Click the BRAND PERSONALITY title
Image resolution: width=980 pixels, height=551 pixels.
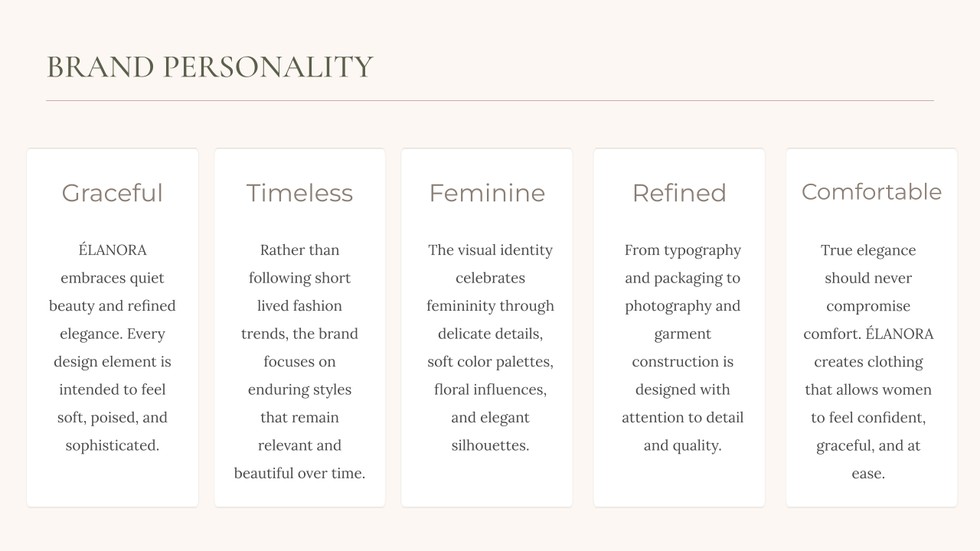[210, 67]
